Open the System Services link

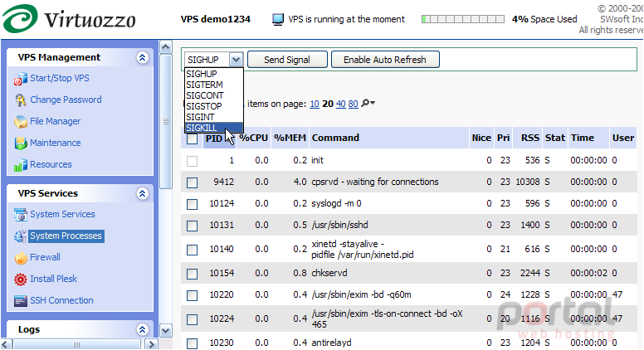coord(62,214)
